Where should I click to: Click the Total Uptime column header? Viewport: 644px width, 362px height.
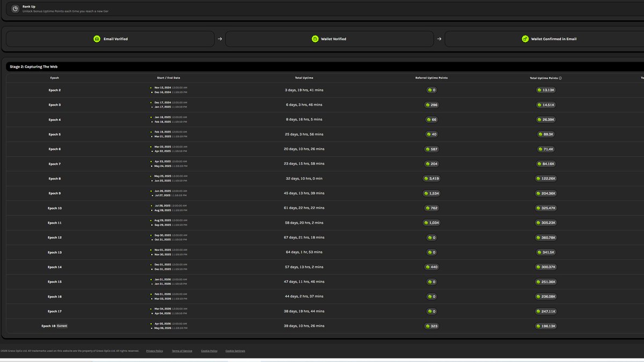point(304,78)
